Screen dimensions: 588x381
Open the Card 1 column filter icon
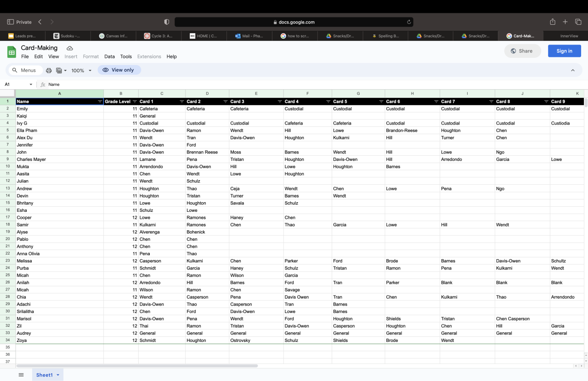point(182,102)
